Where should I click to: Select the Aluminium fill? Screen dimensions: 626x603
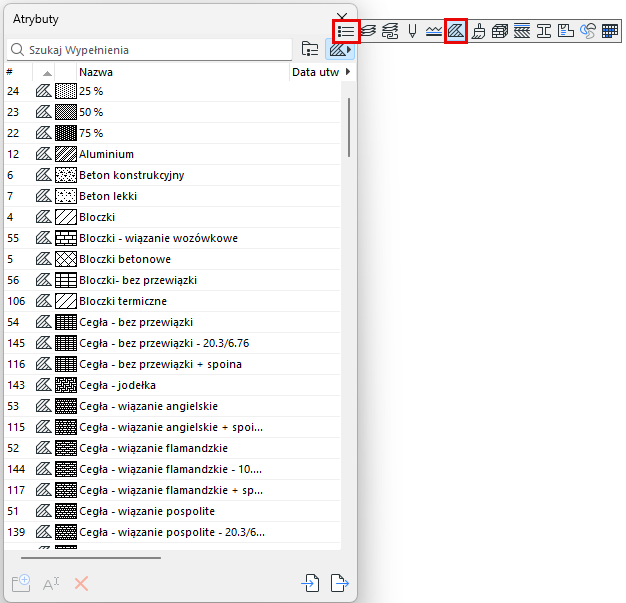pyautogui.click(x=172, y=154)
